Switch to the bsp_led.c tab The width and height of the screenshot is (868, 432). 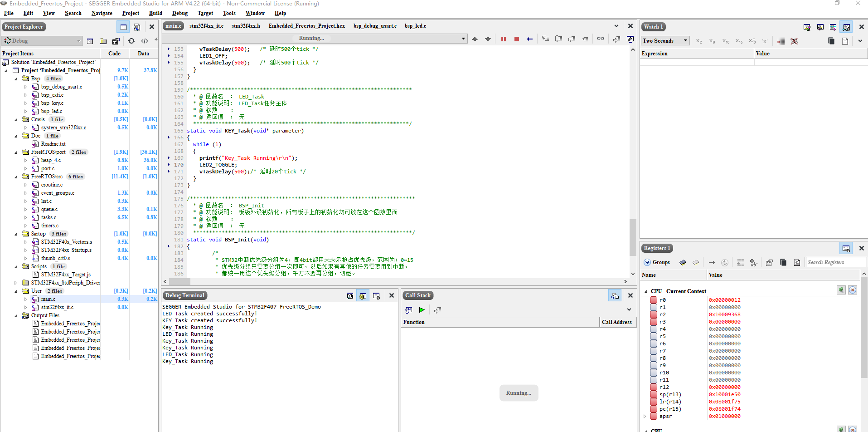415,26
